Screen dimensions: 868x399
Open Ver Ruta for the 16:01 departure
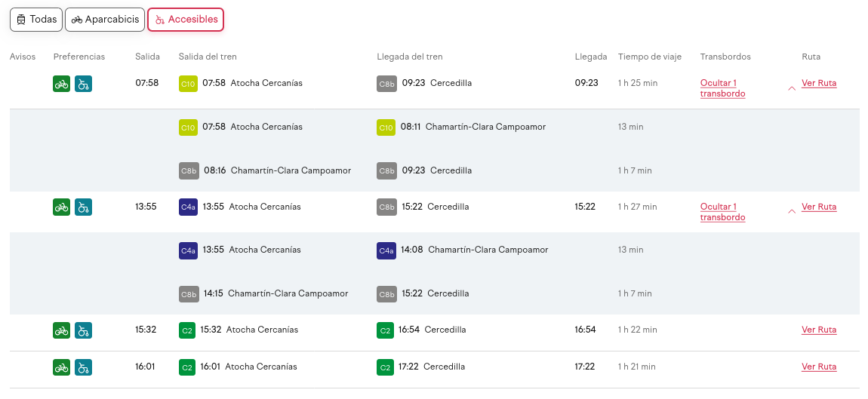pyautogui.click(x=819, y=367)
